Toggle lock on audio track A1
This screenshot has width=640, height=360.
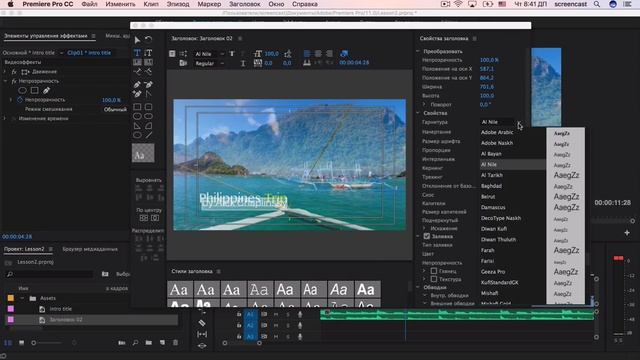(x=239, y=314)
